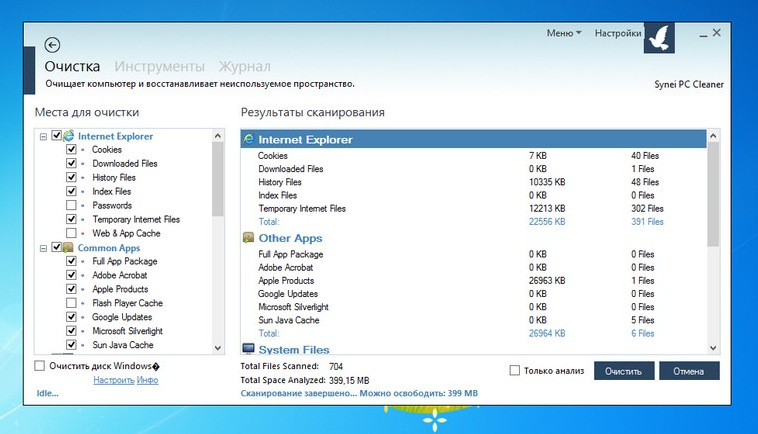The width and height of the screenshot is (758, 434).
Task: Select the Internet Explorer results header row
Action: coord(473,139)
